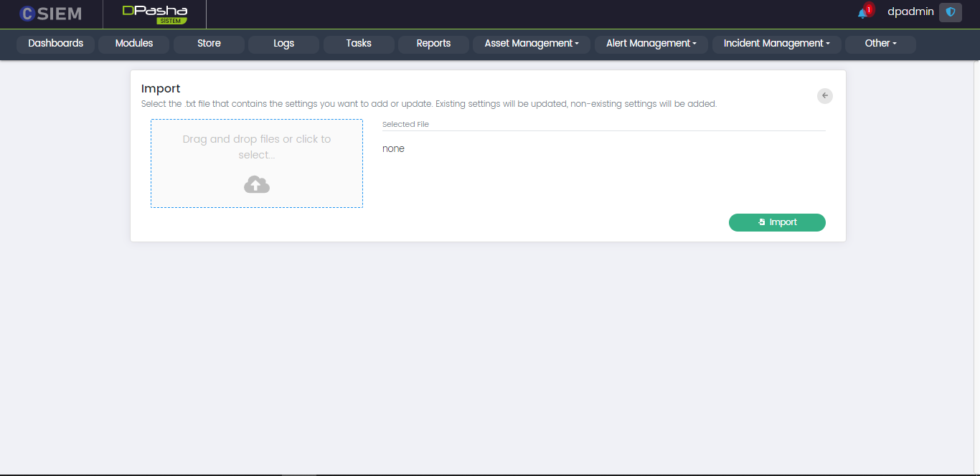Open the Modules menu item
The image size is (980, 476).
134,44
